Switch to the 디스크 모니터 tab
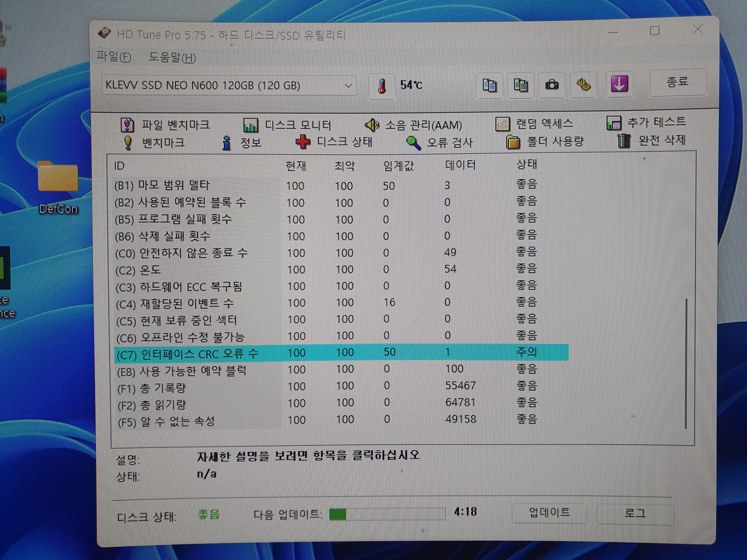Screen dimensions: 747x560 pos(287,125)
